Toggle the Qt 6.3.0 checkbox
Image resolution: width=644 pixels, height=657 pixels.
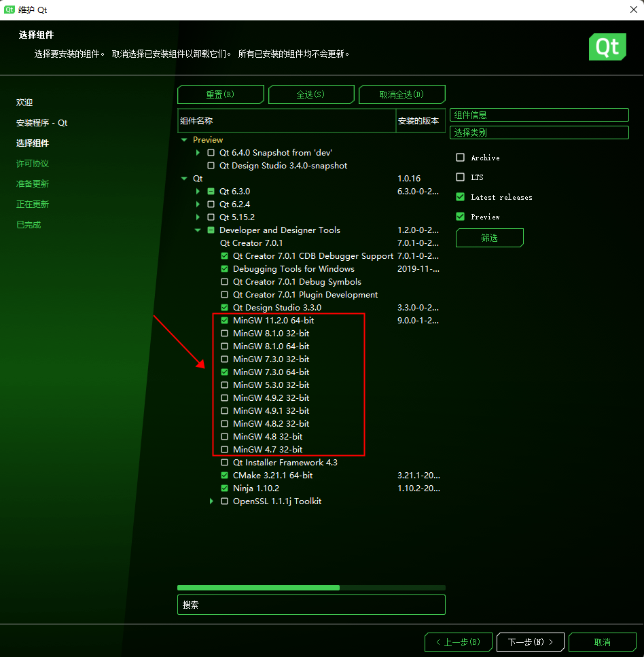211,192
